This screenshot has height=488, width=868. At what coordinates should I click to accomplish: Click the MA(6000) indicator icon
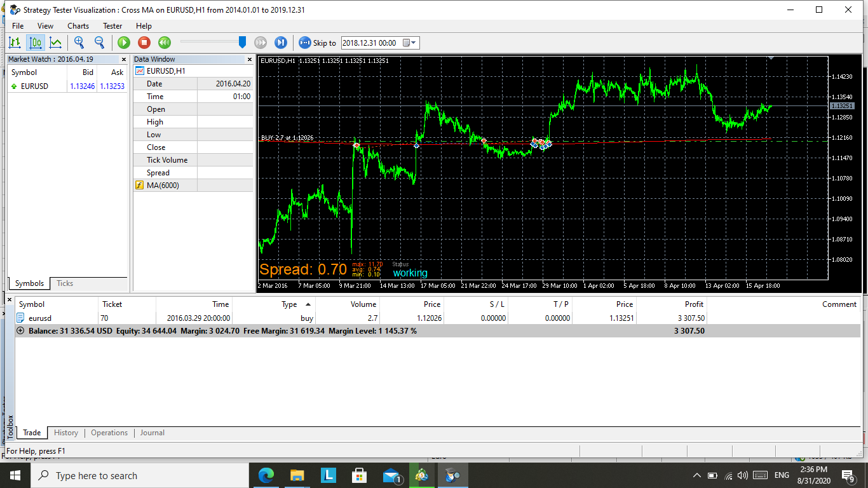coord(140,186)
